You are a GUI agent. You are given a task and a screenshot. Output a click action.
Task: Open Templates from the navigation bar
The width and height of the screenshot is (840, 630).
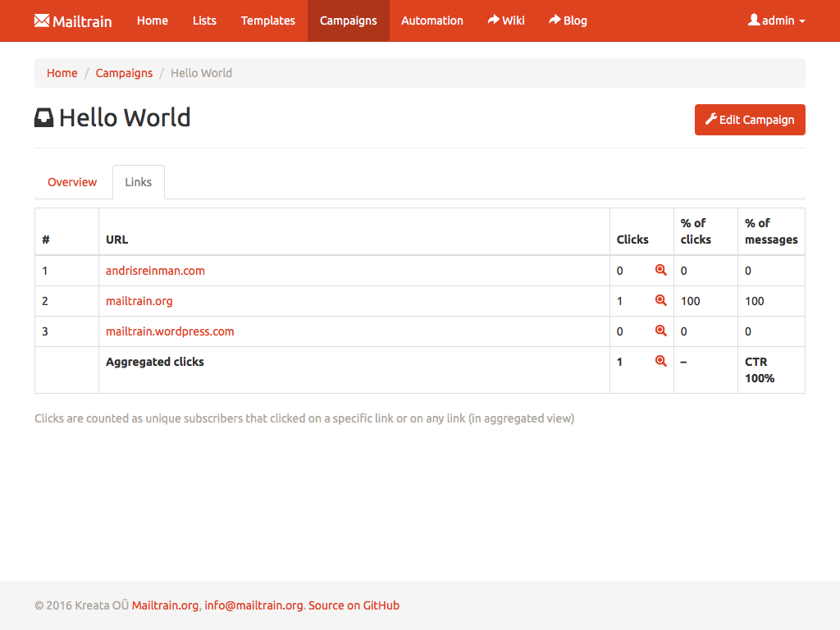267,21
